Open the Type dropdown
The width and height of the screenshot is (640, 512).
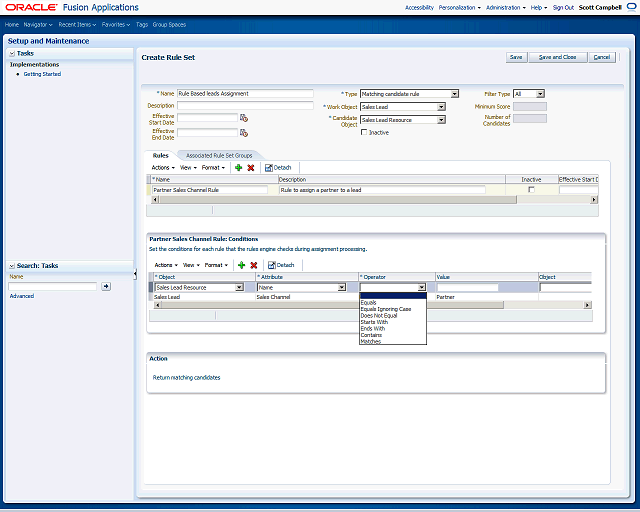[x=454, y=94]
